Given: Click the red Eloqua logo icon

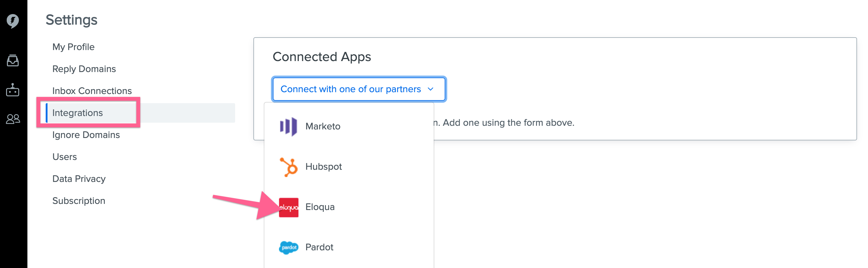Looking at the screenshot, I should tap(288, 207).
